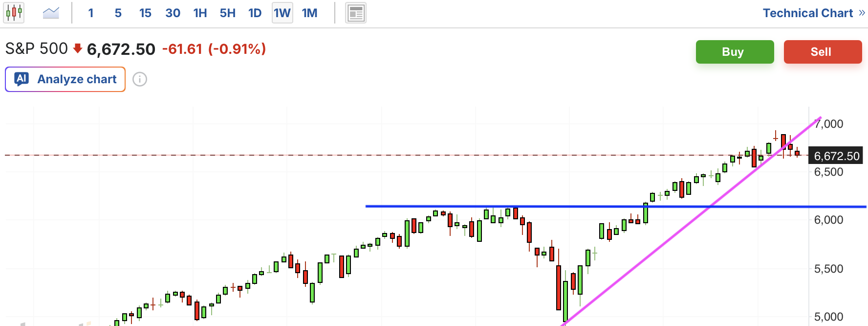868x326 pixels.
Task: Select the candlestick chart type icon
Action: [15, 13]
